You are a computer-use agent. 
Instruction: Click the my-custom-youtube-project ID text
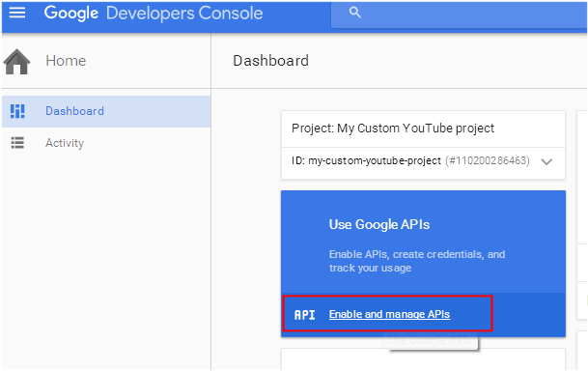pyautogui.click(x=375, y=161)
